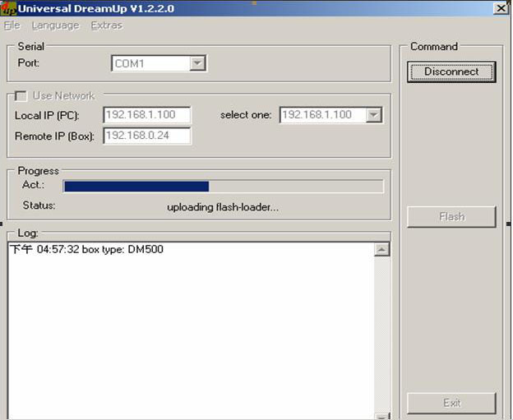Toggle the Use Network checkbox
The height and width of the screenshot is (420, 513).
(21, 96)
